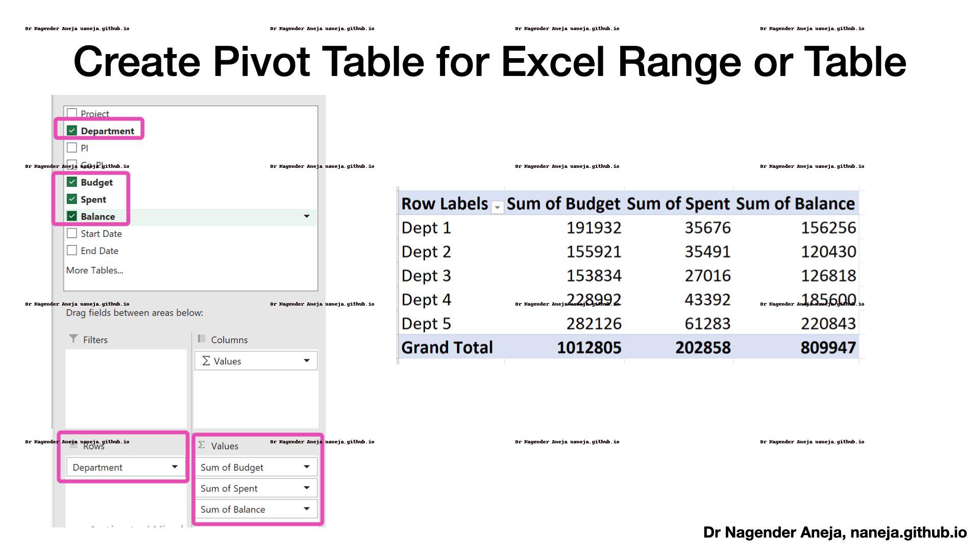Select the Grand Total cell in the pivot table
This screenshot has width=980, height=551.
(x=447, y=347)
